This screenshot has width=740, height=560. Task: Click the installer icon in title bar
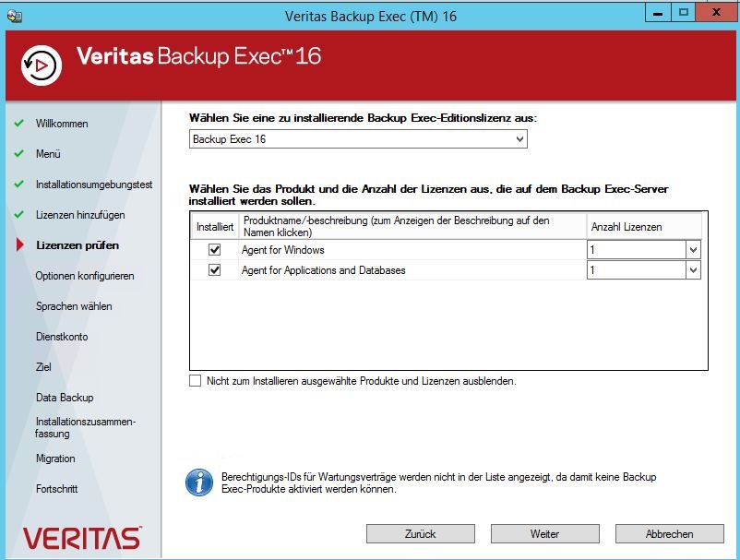pyautogui.click(x=15, y=16)
